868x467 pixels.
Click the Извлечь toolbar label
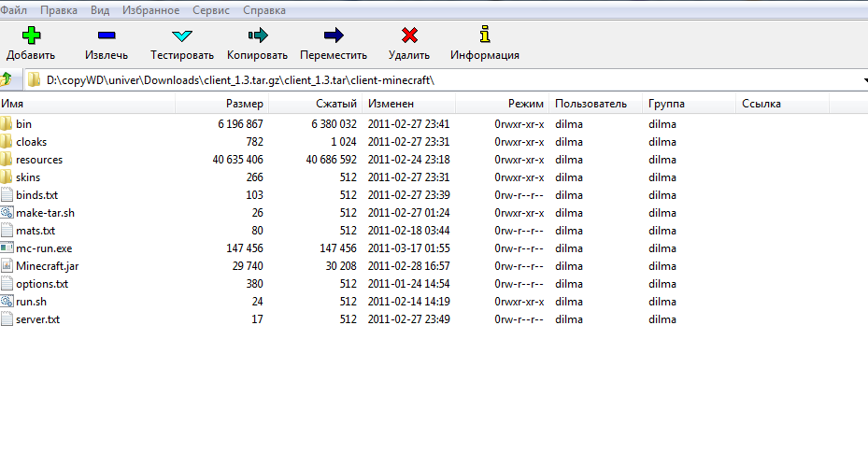pos(107,55)
